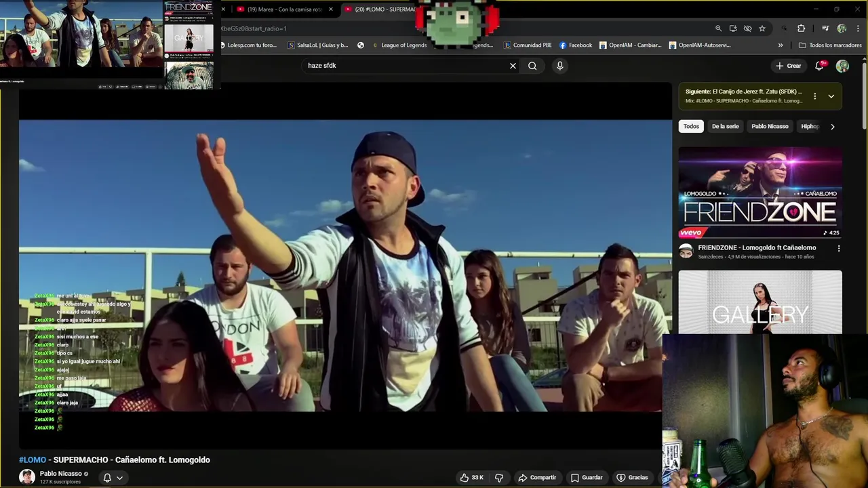Screen dimensions: 868x488
Task: Click the globe bookmark icon
Action: click(361, 45)
